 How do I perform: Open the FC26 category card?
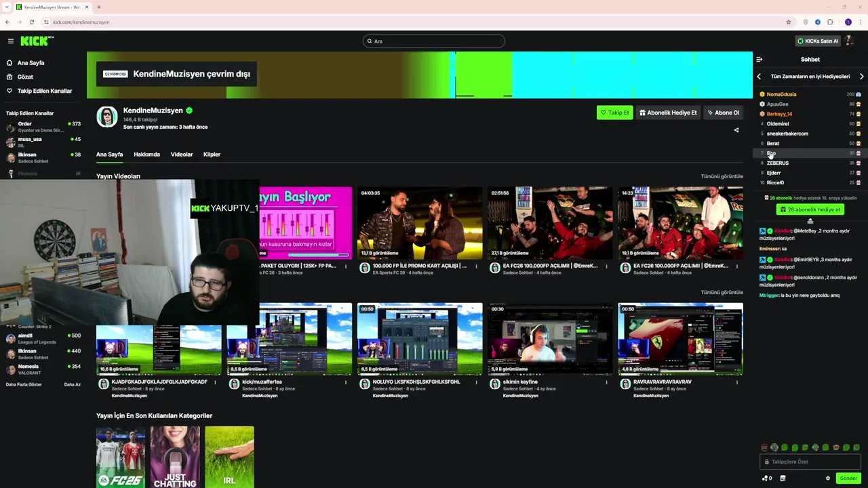pyautogui.click(x=121, y=457)
